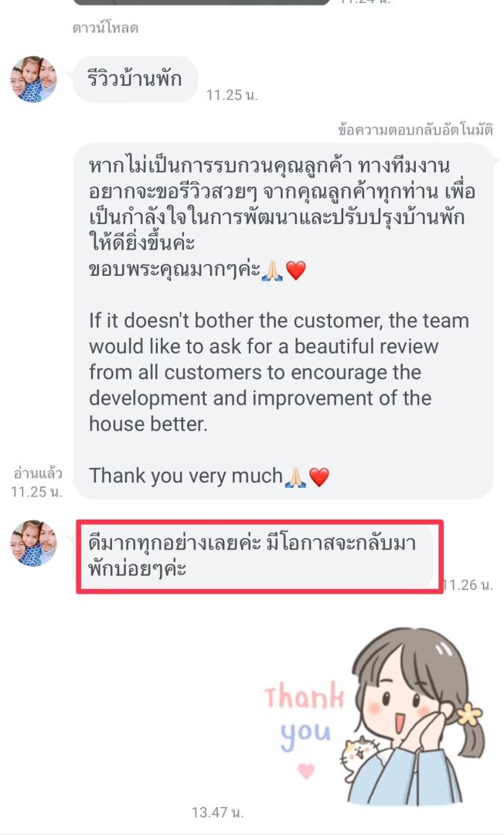Tap the ดาวน์โหลด download link
This screenshot has width=504, height=835.
[105, 28]
